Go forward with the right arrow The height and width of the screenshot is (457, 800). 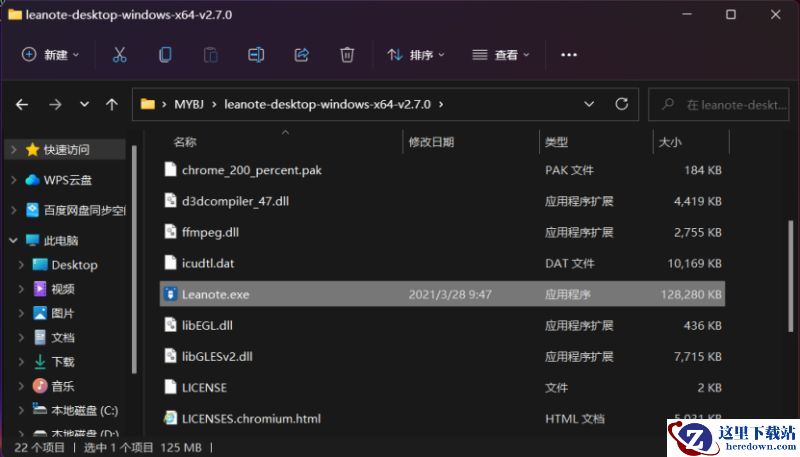coord(55,105)
